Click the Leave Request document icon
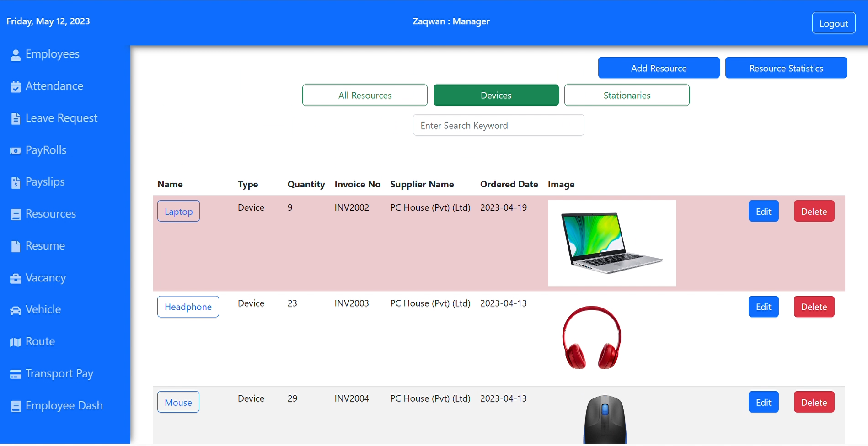The image size is (868, 446). tap(16, 119)
